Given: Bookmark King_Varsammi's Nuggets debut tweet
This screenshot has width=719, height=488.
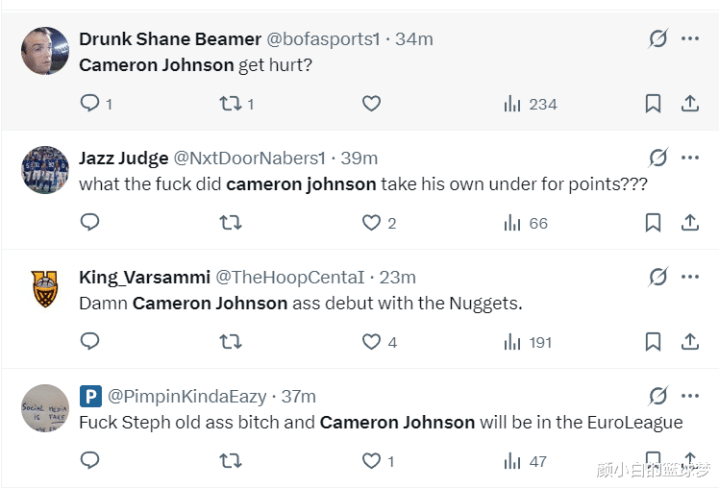Looking at the screenshot, I should (x=653, y=342).
